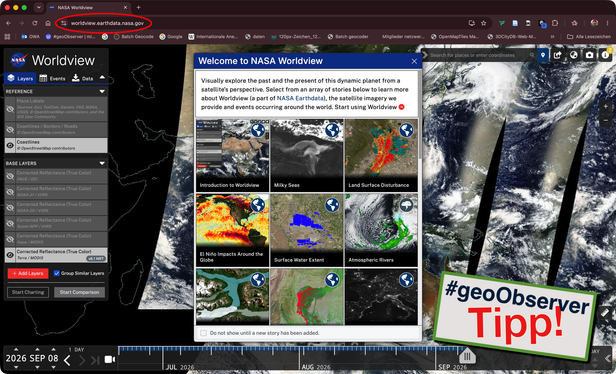
Task: Open the Chrome three-dot menu
Action: (607, 23)
